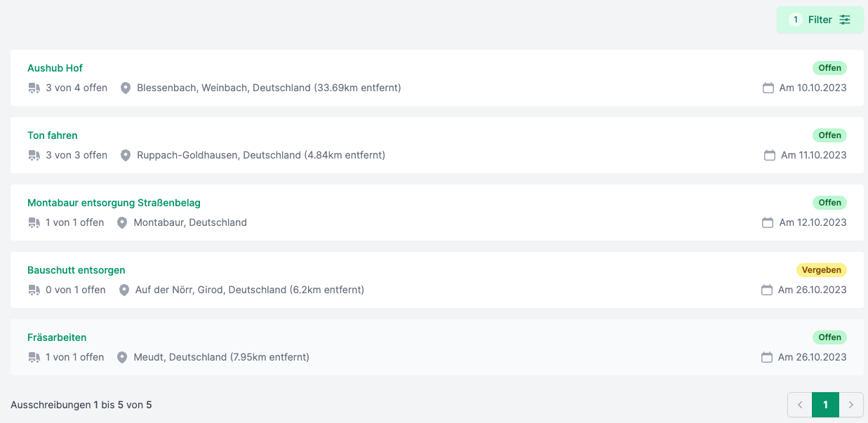Open the Fräsarbeiten tender

[57, 337]
